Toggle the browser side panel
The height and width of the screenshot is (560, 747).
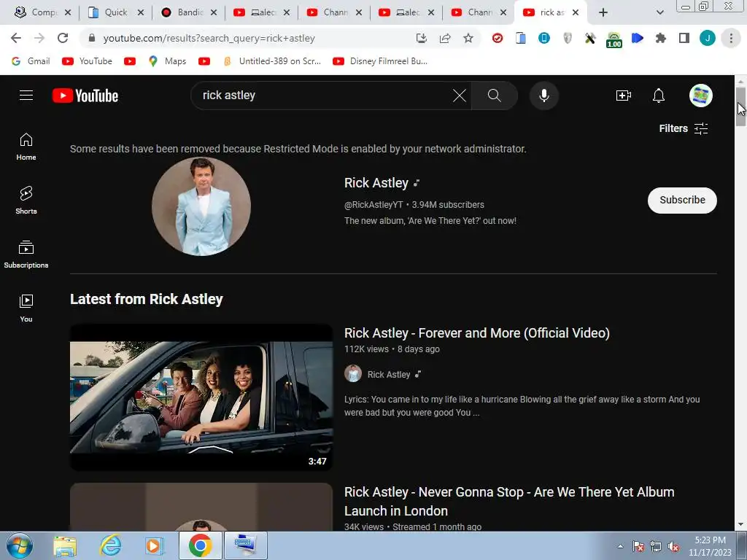point(684,38)
